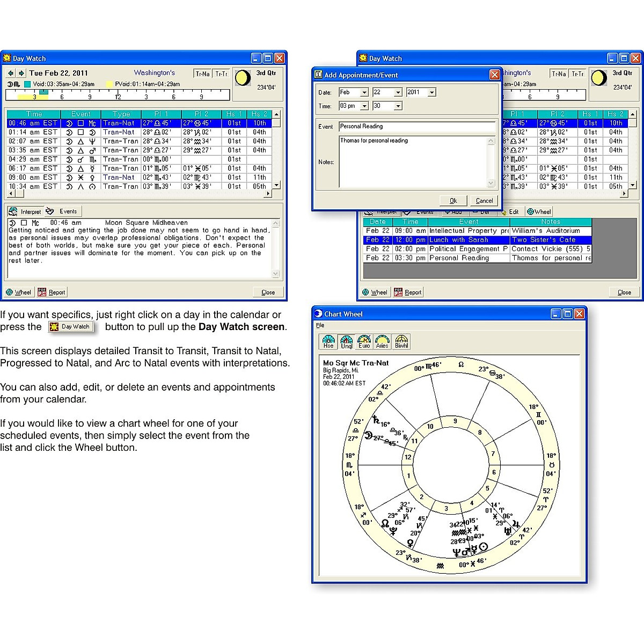Select the Aries wheel style
This screenshot has height=644, width=644.
point(383,341)
